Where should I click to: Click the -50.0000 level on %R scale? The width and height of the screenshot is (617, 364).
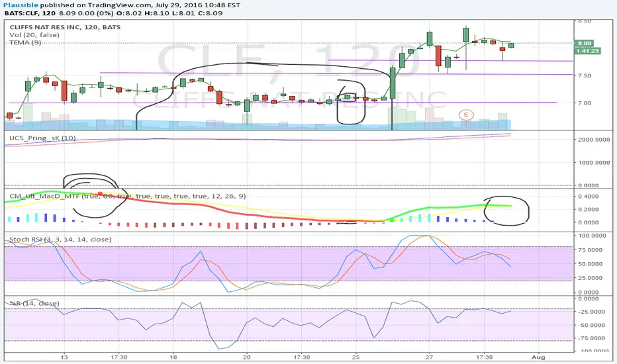[x=591, y=325]
